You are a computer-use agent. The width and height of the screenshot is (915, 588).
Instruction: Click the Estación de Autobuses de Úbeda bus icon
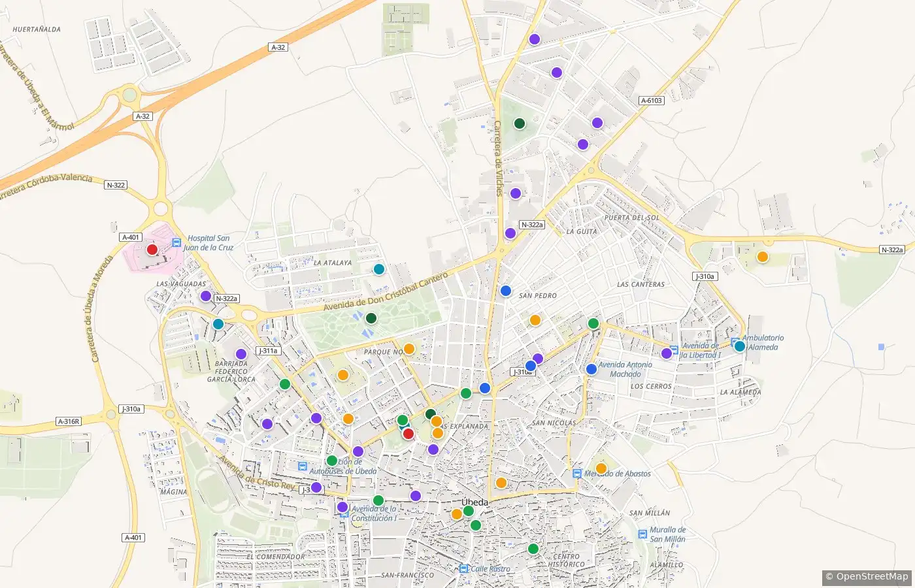[303, 466]
